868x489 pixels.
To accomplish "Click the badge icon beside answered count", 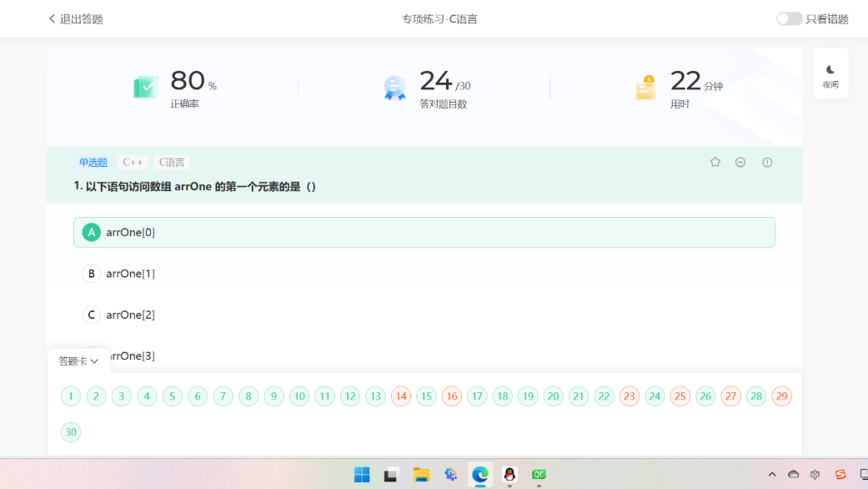I will click(394, 86).
